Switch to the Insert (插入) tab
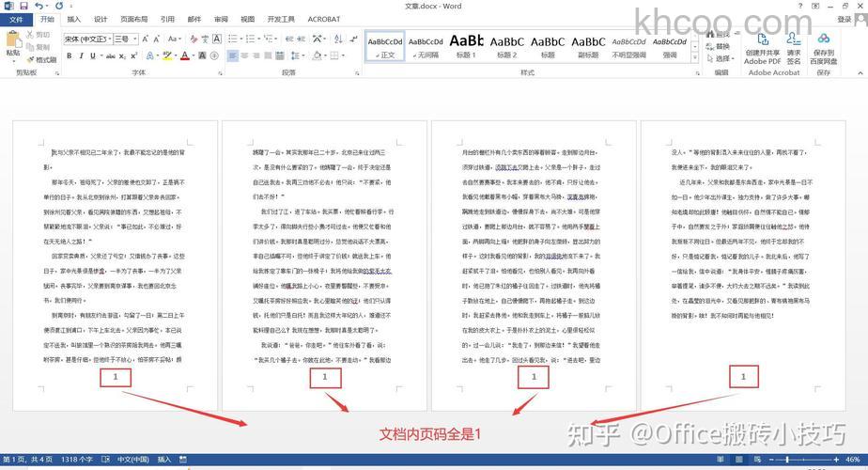868x470 pixels. click(73, 20)
